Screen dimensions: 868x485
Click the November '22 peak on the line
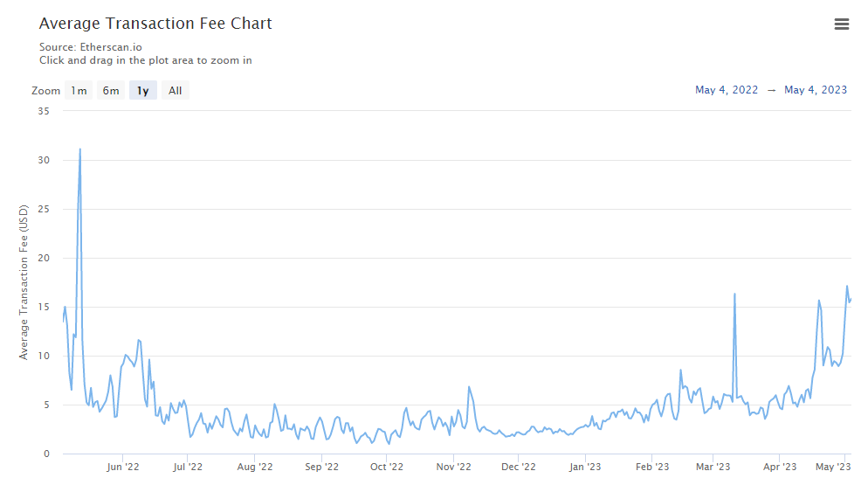tap(469, 386)
